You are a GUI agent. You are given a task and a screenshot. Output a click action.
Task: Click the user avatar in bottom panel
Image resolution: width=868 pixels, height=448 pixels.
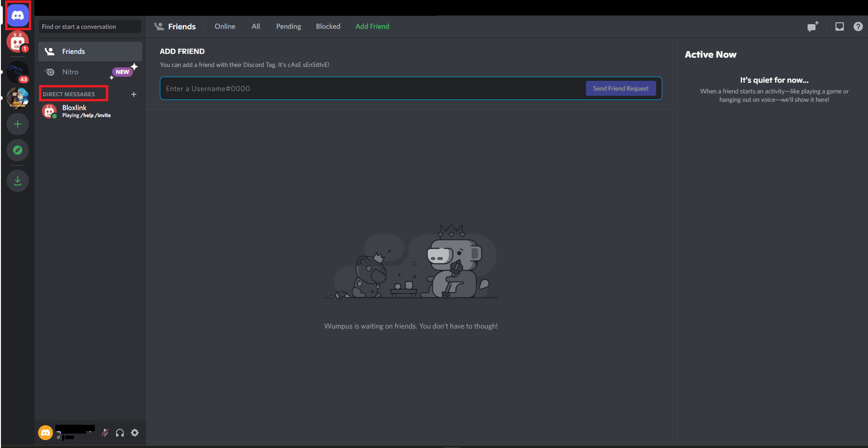click(46, 433)
